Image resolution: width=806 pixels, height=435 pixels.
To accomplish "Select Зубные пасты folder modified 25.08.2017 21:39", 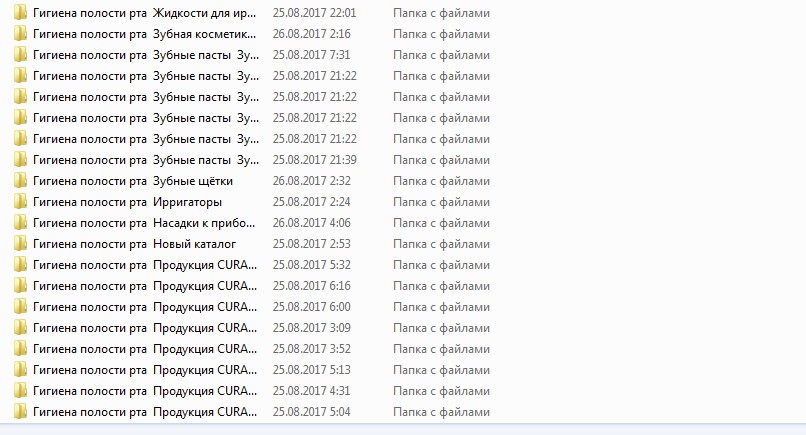I will click(146, 160).
